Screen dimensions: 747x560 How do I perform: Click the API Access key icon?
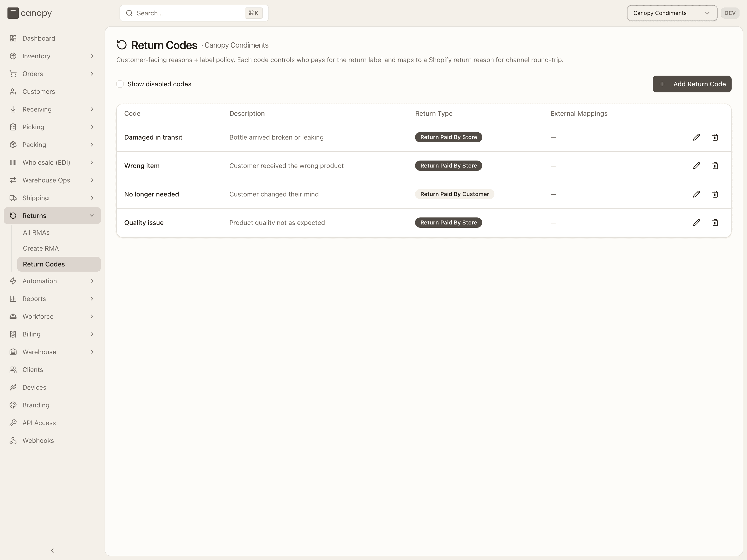point(13,423)
